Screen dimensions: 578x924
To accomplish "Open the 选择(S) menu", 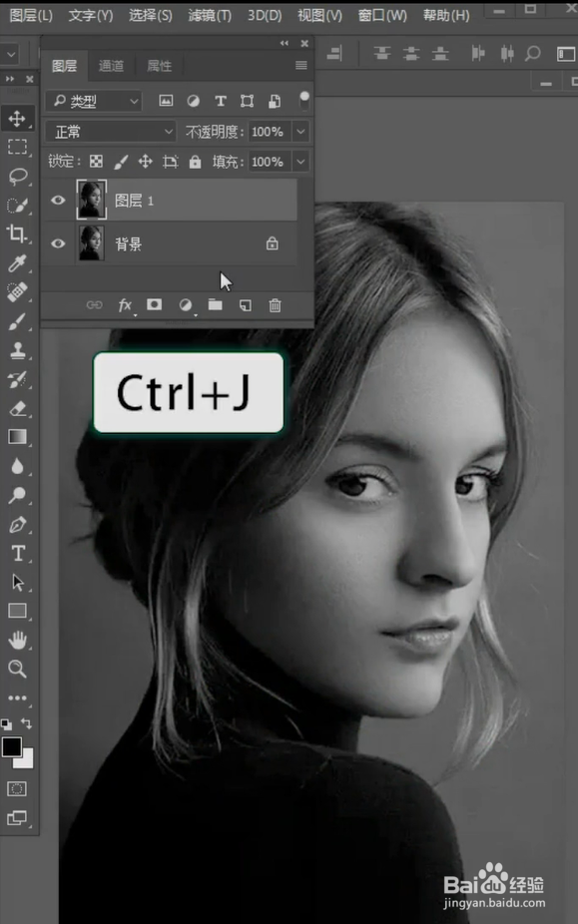I will (x=151, y=15).
